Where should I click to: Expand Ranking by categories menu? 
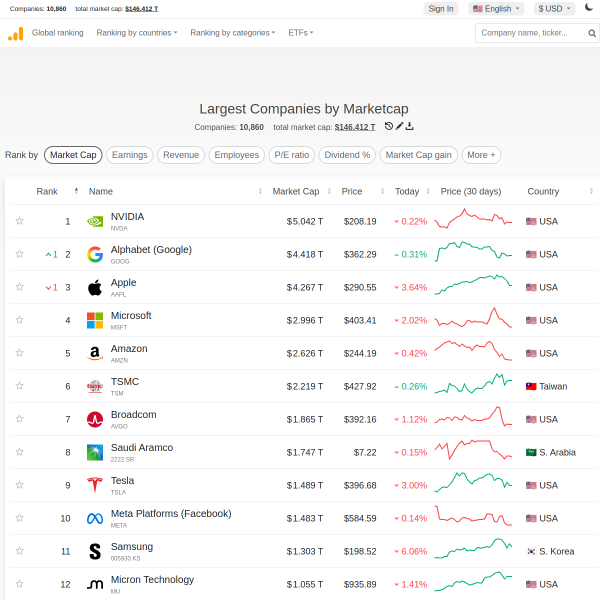(x=233, y=33)
